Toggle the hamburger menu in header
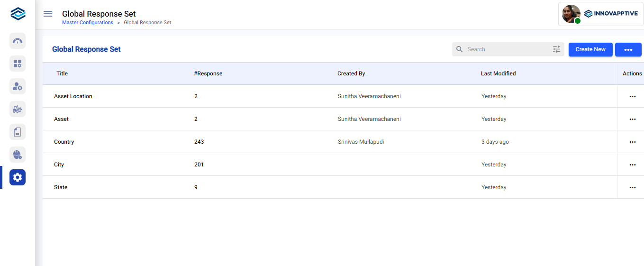 (48, 14)
